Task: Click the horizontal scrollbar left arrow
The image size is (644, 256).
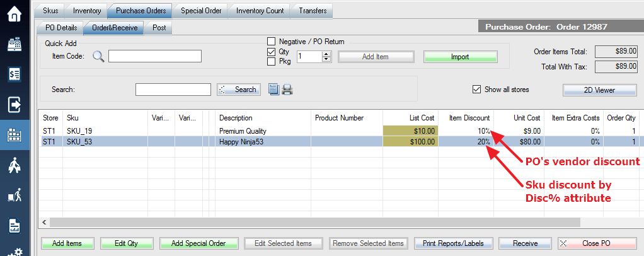Action: [44, 223]
